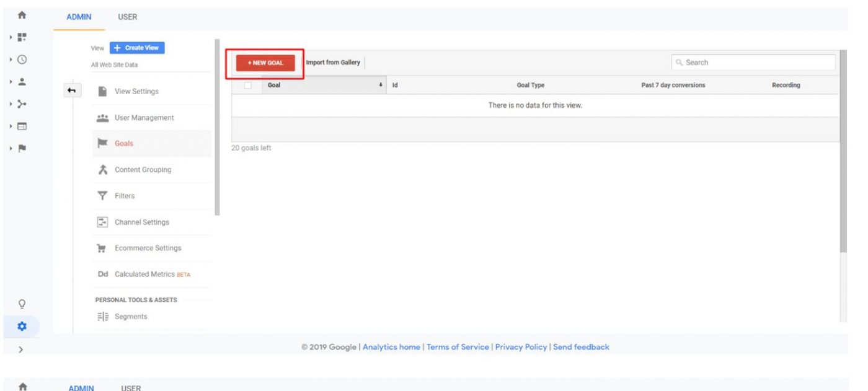Open the Privacy Policy link

tap(521, 347)
